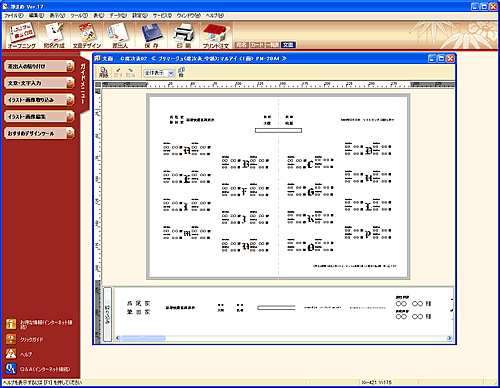Select the table D seating block
This screenshot has width=500, height=388.
pos(368,149)
